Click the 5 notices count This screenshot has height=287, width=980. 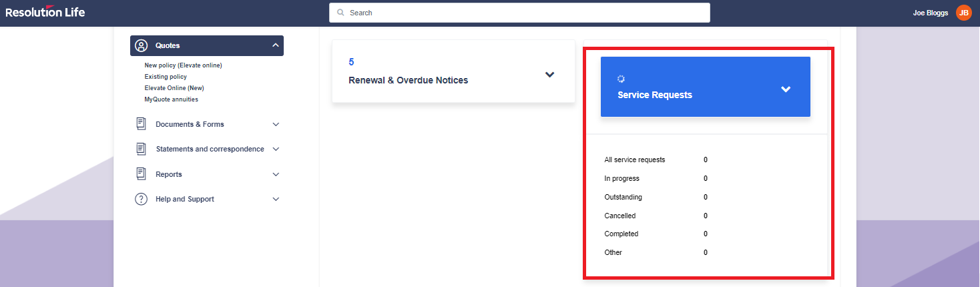[352, 62]
